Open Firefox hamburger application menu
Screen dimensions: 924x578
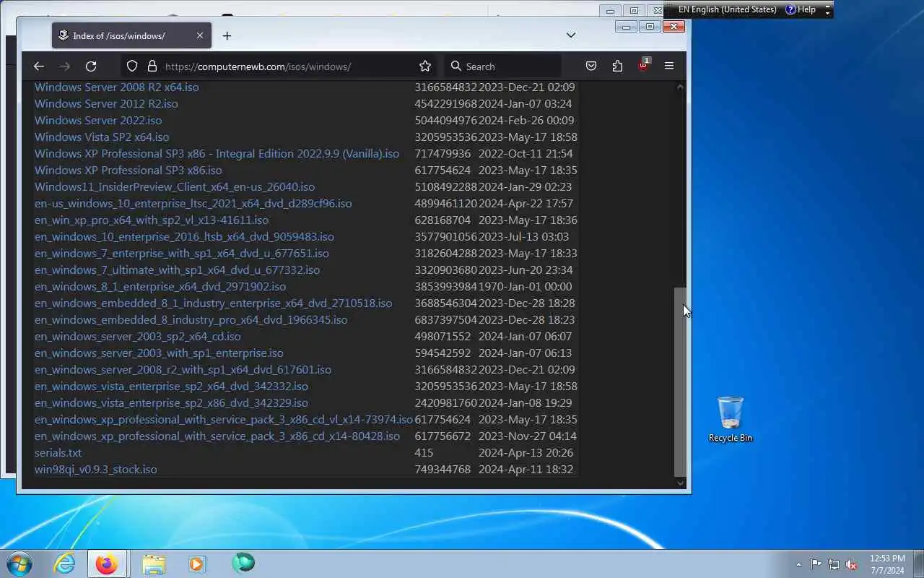(x=669, y=66)
